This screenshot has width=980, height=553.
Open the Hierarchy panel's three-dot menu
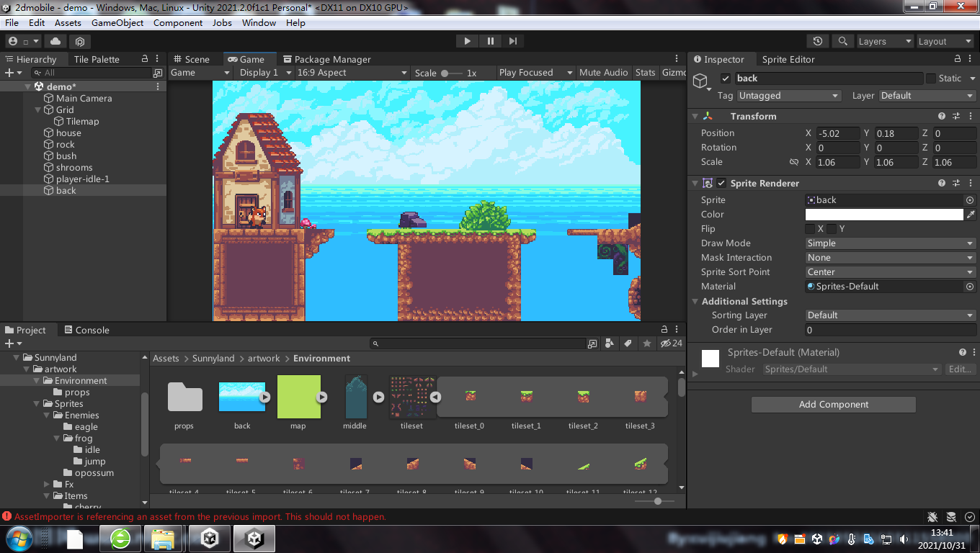pos(158,59)
